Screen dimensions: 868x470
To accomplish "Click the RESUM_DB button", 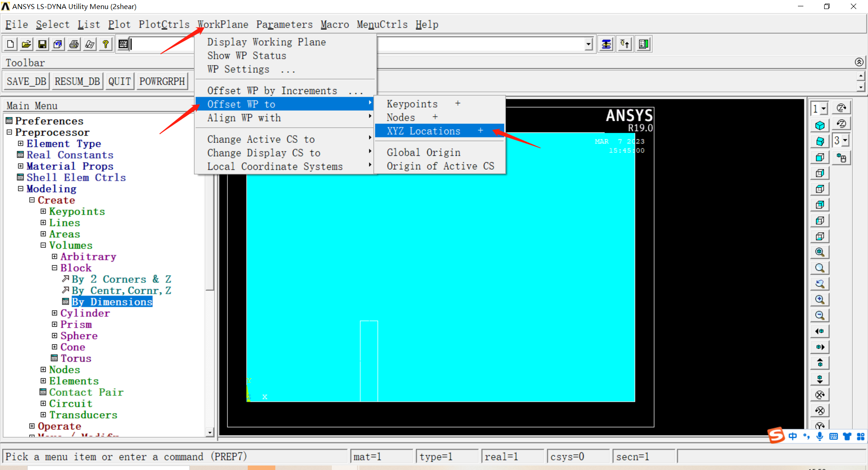I will pos(77,81).
